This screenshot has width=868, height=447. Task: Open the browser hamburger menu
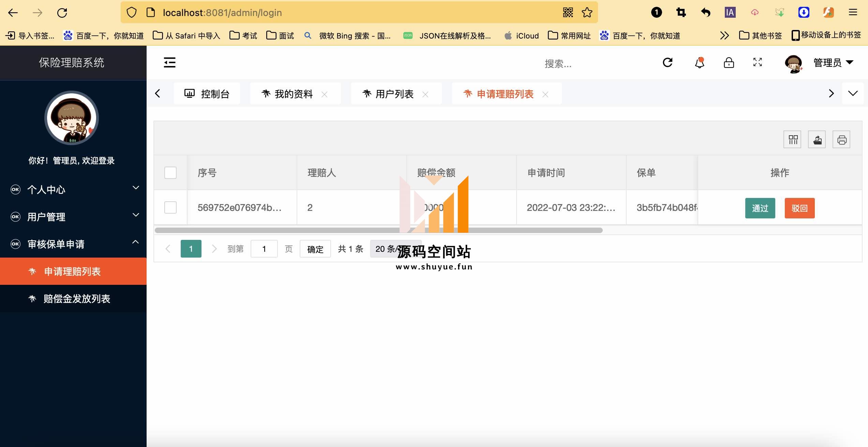coord(853,13)
